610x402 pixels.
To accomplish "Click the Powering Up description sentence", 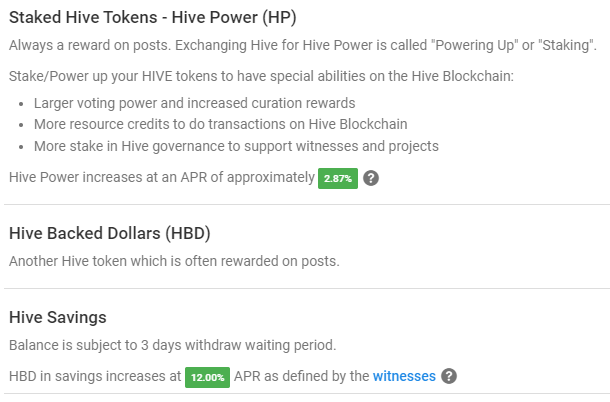I will tap(303, 46).
